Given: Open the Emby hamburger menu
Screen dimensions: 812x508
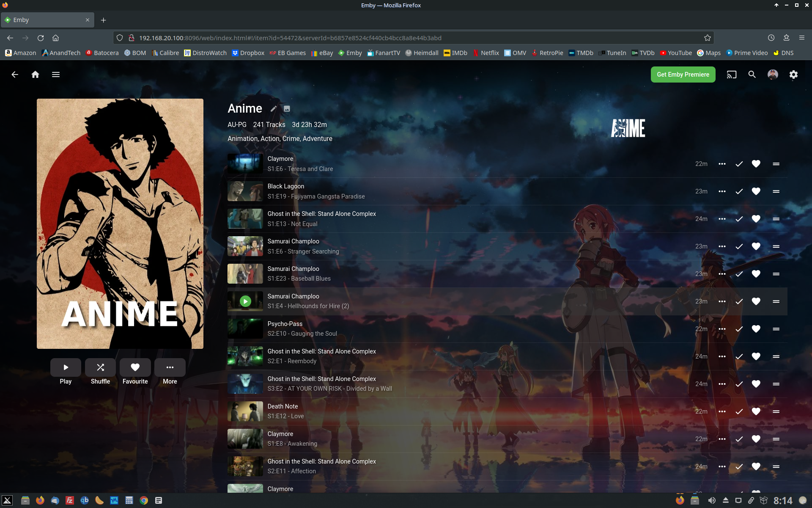Looking at the screenshot, I should (56, 75).
